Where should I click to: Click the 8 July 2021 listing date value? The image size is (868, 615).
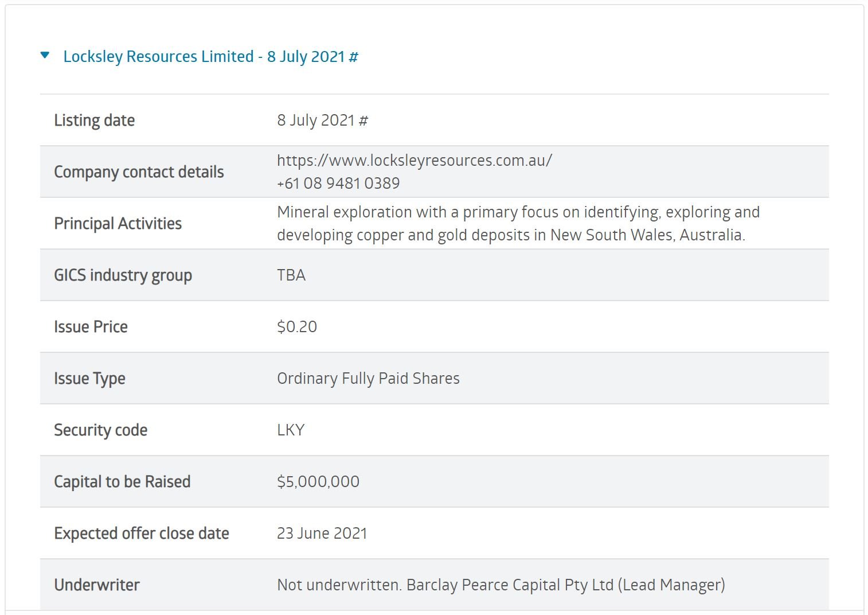(323, 120)
